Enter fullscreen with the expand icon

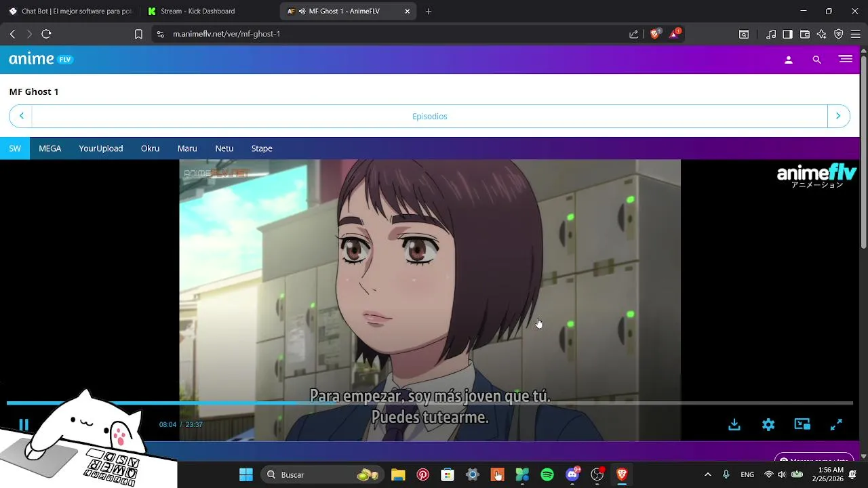[x=836, y=424]
